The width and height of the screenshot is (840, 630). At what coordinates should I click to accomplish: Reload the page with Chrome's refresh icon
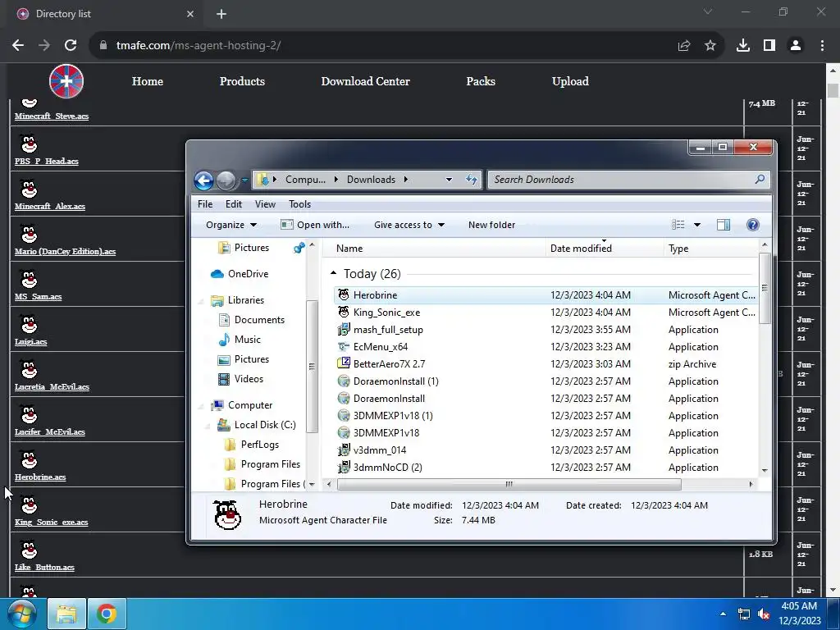pyautogui.click(x=71, y=46)
